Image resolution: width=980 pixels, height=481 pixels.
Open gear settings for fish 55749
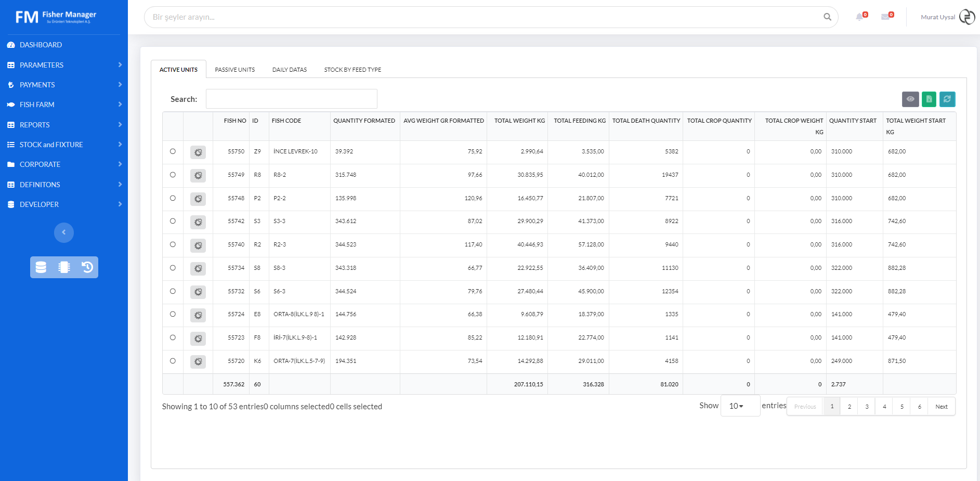pos(198,176)
